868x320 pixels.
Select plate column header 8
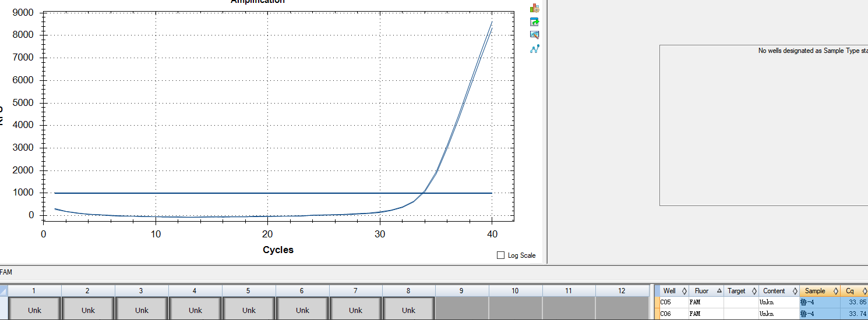[409, 291]
